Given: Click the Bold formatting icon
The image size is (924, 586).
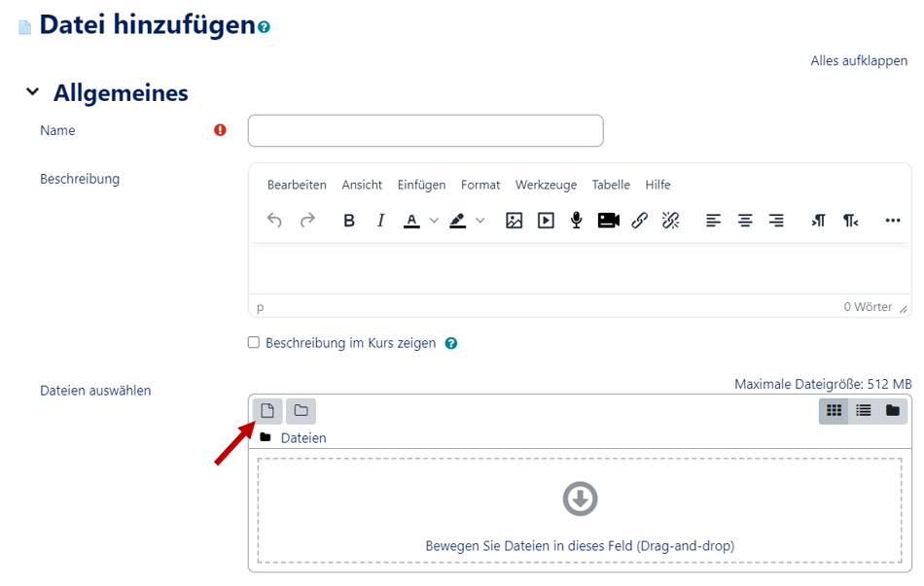Looking at the screenshot, I should (x=349, y=221).
